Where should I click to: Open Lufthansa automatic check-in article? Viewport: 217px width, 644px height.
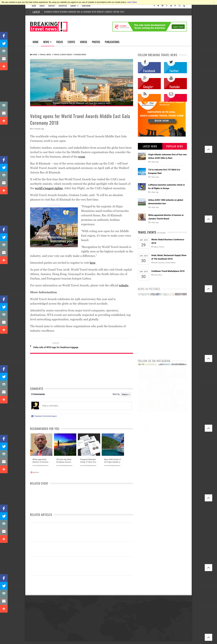click(166, 186)
